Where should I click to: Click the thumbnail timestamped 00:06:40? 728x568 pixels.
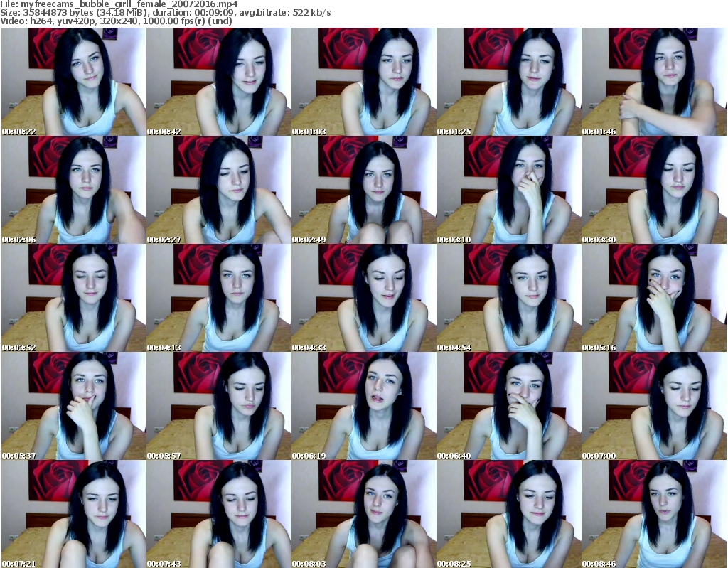[509, 406]
